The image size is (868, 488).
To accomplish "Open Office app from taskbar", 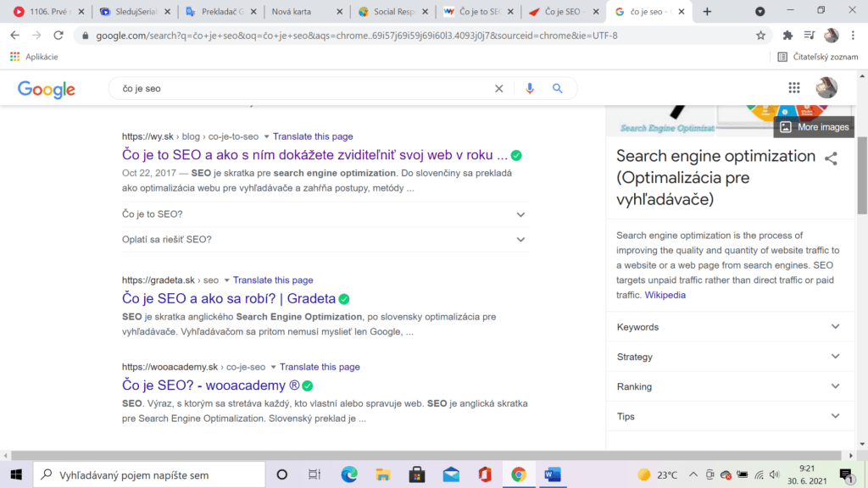I will pos(485,474).
